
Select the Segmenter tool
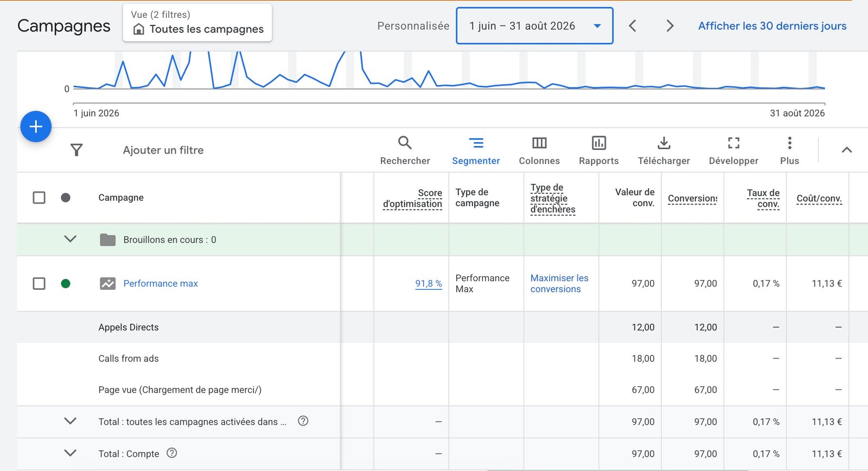(476, 150)
